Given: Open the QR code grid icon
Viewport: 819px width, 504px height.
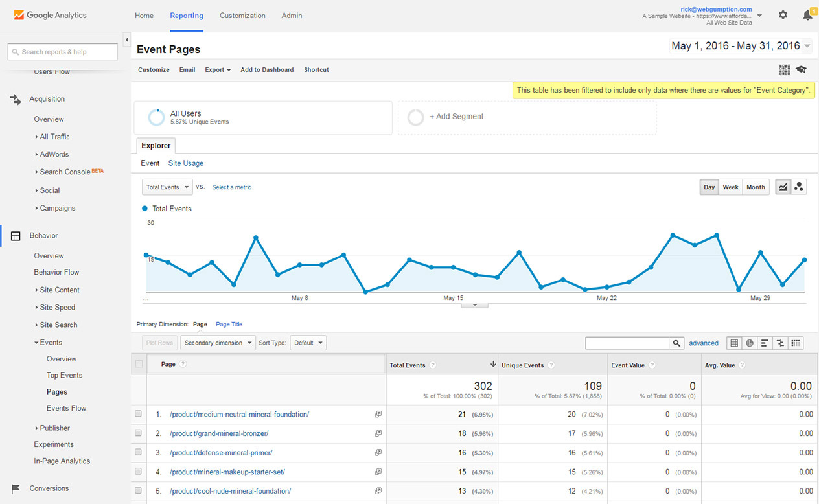Looking at the screenshot, I should [x=785, y=70].
